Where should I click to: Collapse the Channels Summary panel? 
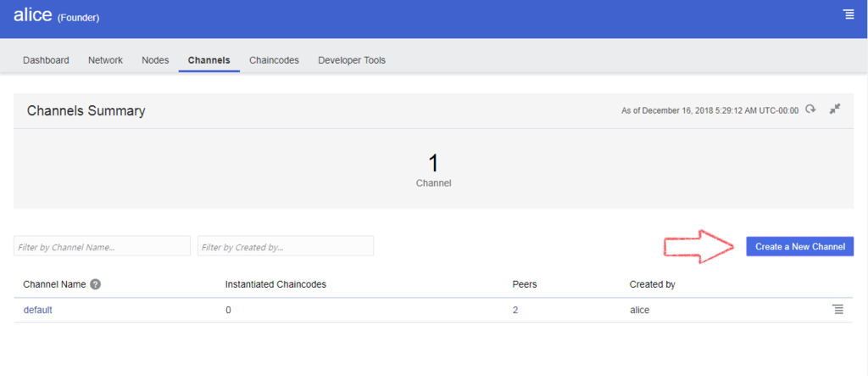click(x=835, y=109)
